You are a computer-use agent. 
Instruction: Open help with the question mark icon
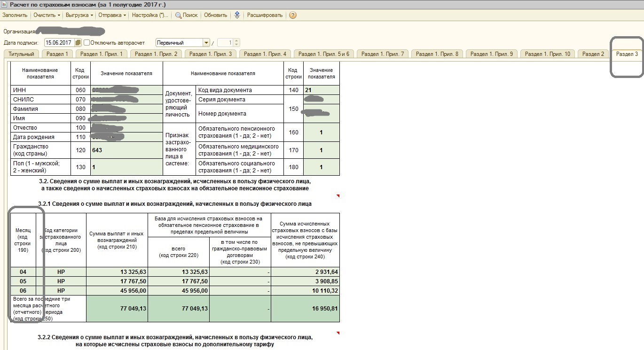pyautogui.click(x=293, y=15)
